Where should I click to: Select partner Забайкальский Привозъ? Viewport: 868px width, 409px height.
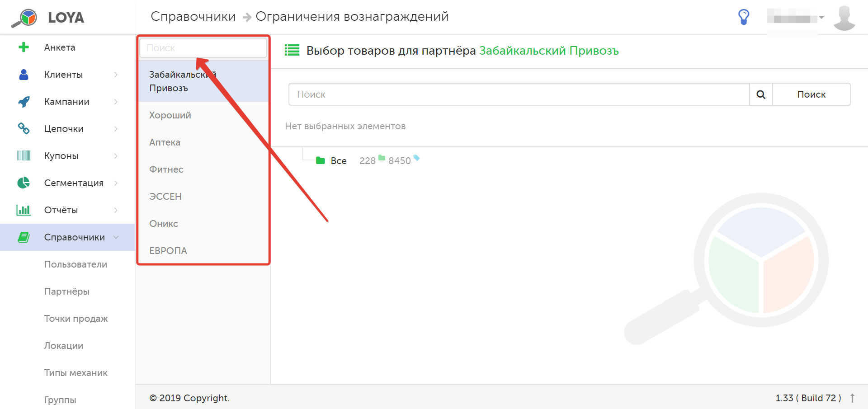[x=203, y=81]
